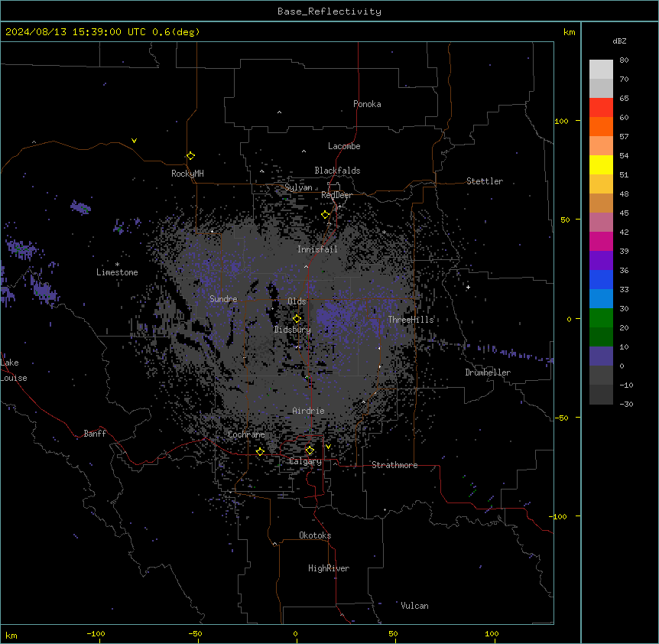Image resolution: width=659 pixels, height=644 pixels.
Task: Click the Base_Reflectivity title text
Action: click(329, 11)
